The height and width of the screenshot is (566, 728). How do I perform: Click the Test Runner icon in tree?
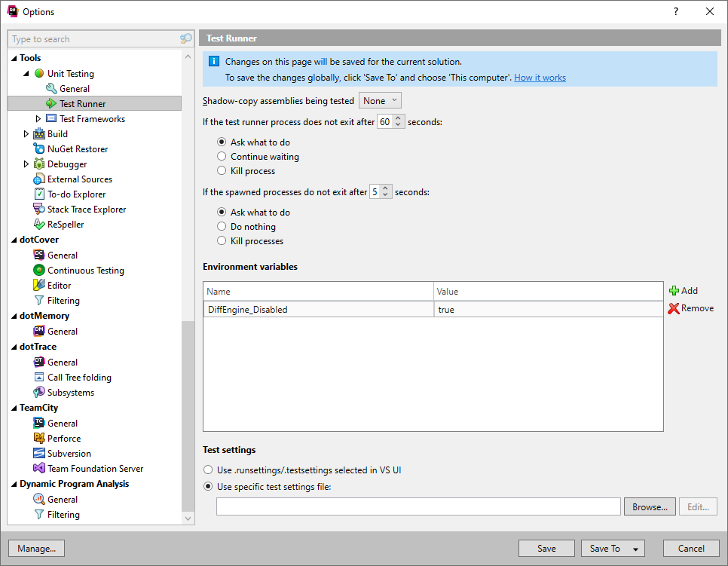[x=51, y=103]
